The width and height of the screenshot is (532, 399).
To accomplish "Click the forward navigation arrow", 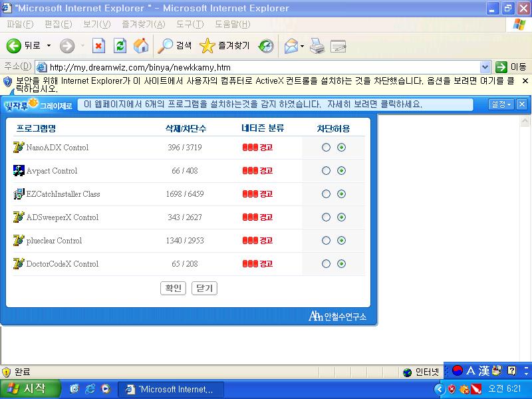I will click(67, 46).
